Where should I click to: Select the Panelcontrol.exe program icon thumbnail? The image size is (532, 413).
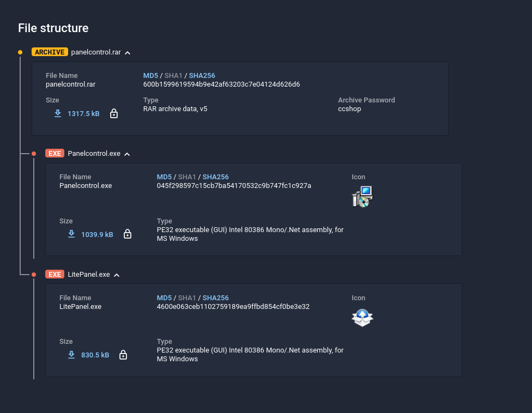[x=362, y=196]
